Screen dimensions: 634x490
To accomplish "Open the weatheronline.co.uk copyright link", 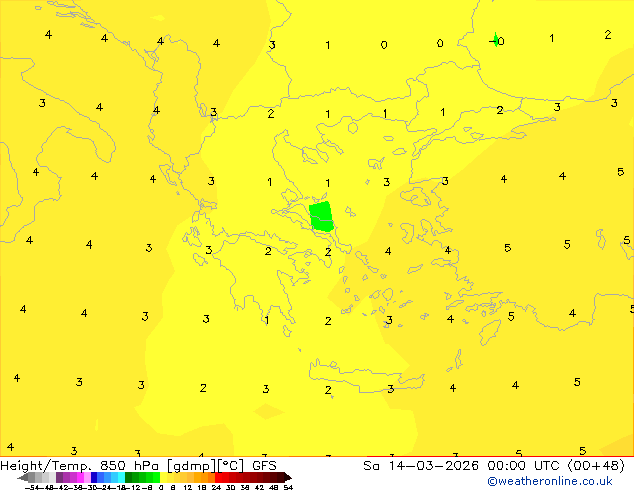I will pyautogui.click(x=550, y=481).
